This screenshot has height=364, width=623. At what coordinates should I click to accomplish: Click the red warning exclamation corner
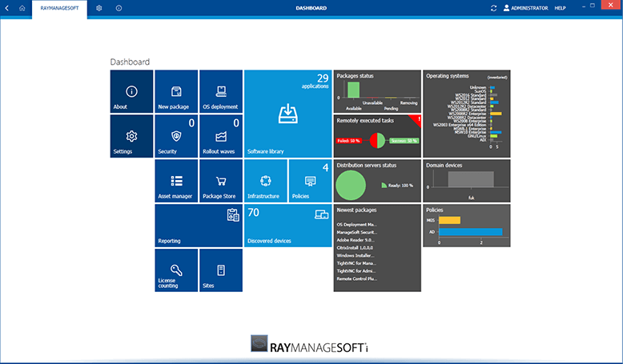416,120
